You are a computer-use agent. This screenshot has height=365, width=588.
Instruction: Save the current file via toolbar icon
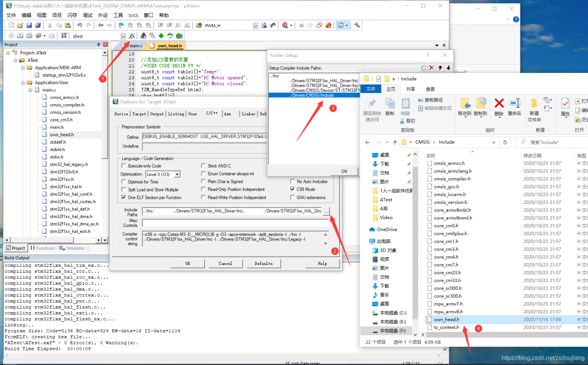(x=29, y=25)
